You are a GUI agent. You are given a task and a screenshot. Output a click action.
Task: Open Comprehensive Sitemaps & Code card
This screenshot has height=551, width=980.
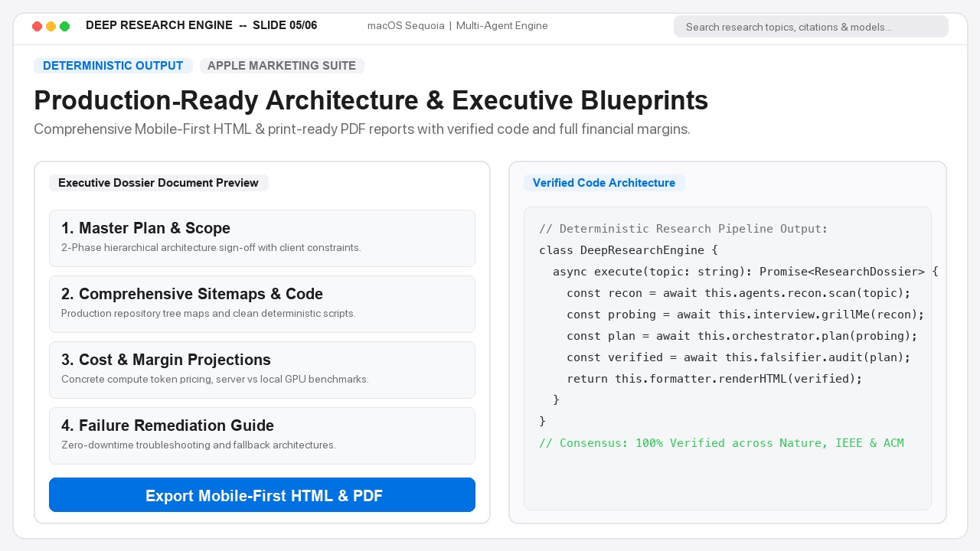coord(262,304)
